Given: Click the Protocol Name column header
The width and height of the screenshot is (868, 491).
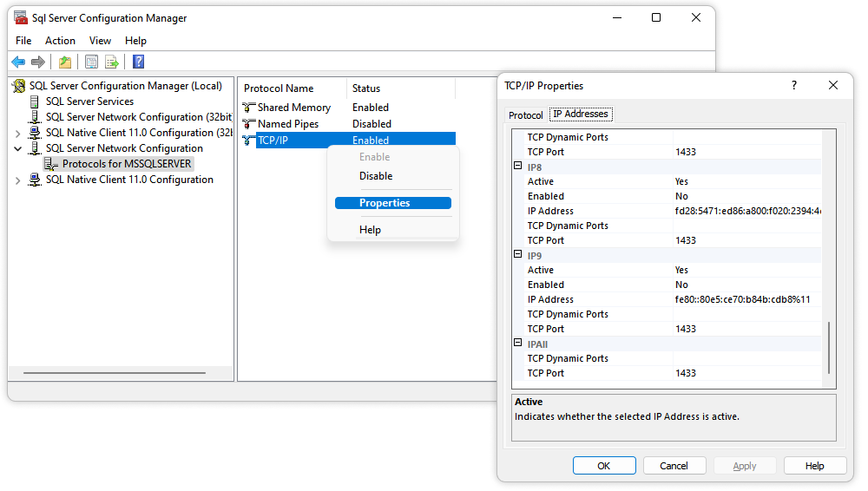Looking at the screenshot, I should [x=293, y=88].
